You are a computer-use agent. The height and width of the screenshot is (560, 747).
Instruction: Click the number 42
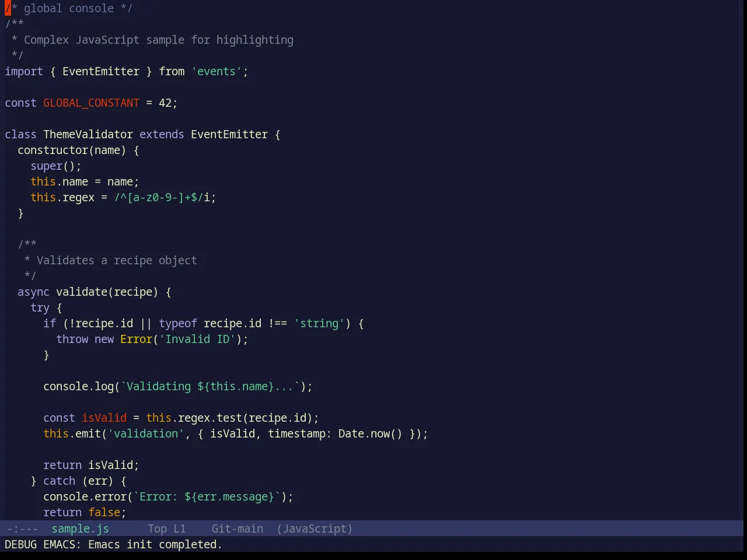[165, 103]
